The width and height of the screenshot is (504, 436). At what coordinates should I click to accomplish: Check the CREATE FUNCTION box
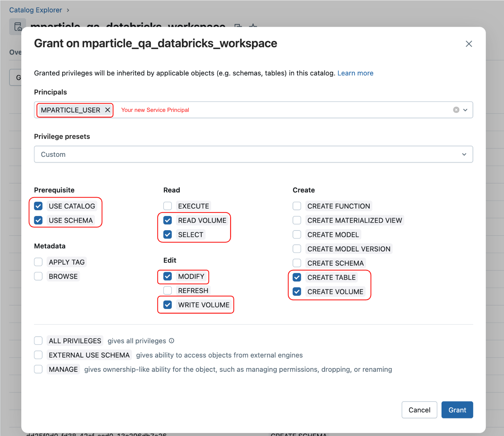tap(297, 206)
